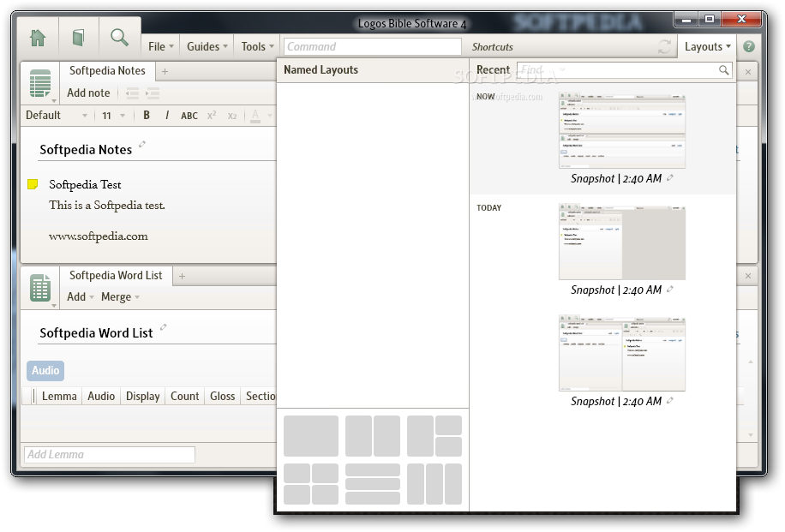
Task: Focus the Command input box
Action: click(x=373, y=46)
